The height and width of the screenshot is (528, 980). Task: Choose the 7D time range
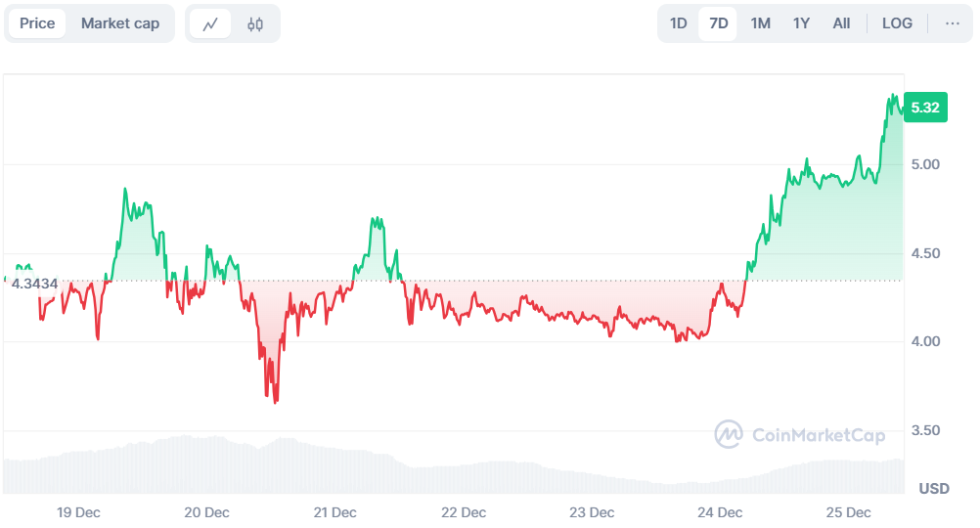tap(718, 23)
